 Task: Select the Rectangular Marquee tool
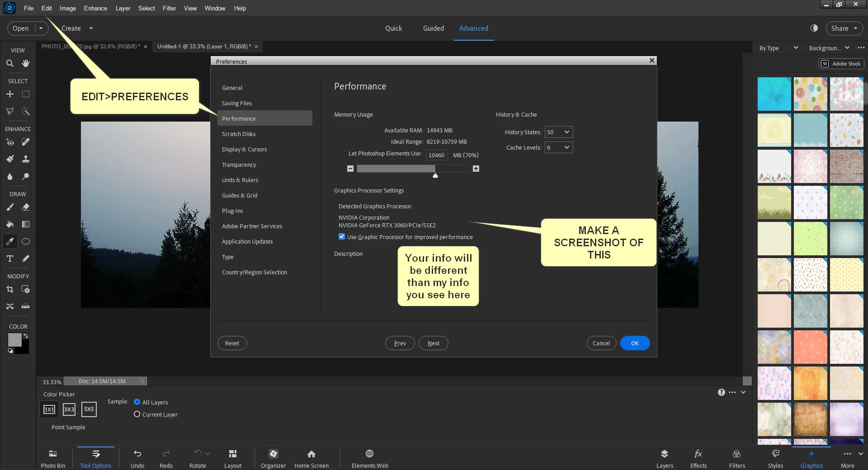click(x=26, y=94)
